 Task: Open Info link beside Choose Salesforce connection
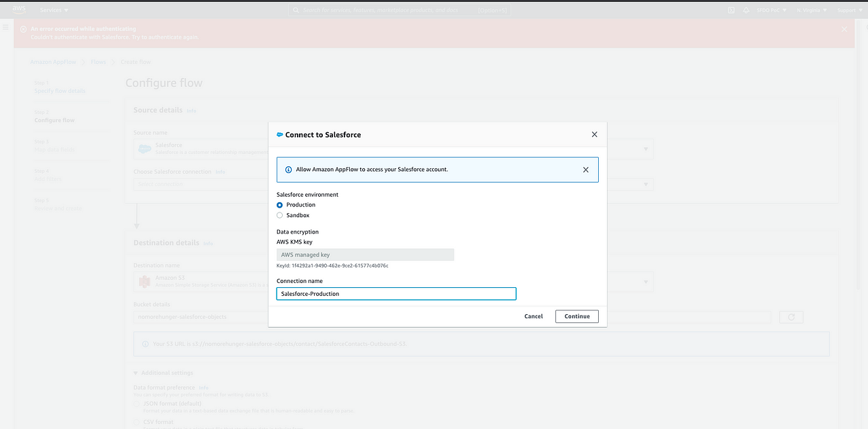point(220,172)
